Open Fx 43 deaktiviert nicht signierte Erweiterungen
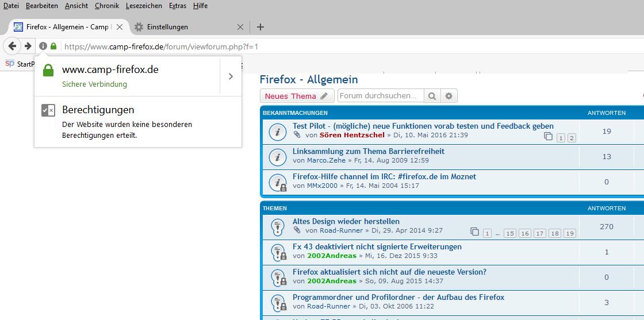The width and height of the screenshot is (644, 320). [x=377, y=247]
